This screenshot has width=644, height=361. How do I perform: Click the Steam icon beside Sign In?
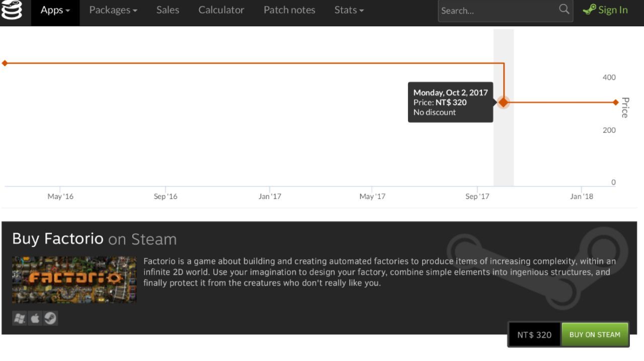589,10
